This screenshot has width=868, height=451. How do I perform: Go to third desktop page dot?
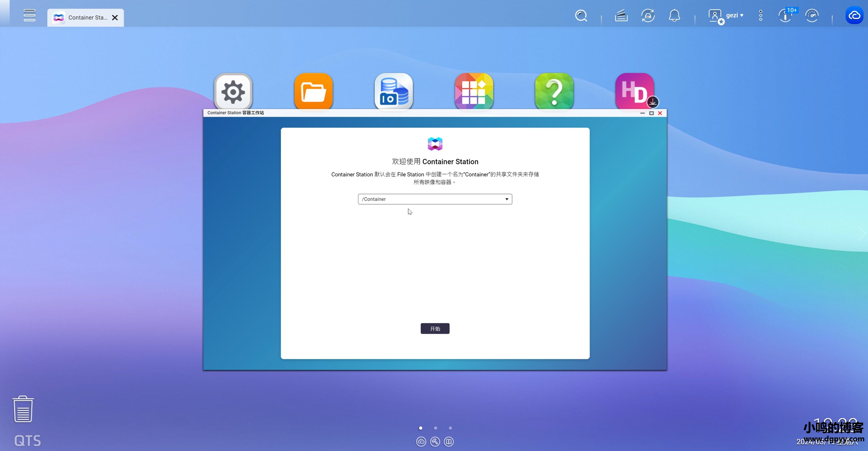(450, 428)
